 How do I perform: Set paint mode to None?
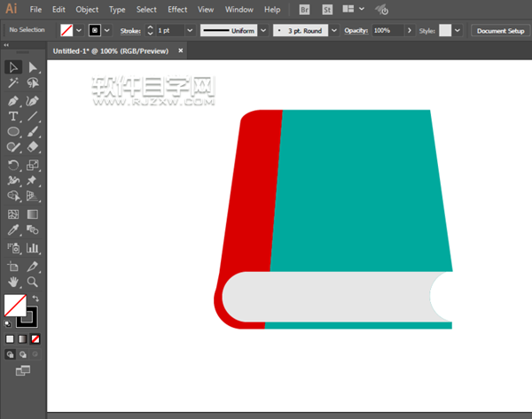point(35,338)
